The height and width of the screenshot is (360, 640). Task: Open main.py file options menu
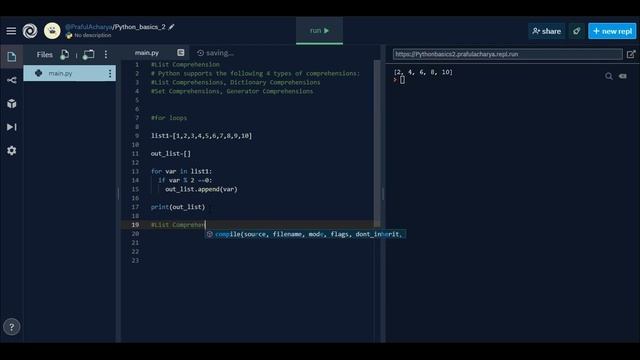(x=110, y=73)
